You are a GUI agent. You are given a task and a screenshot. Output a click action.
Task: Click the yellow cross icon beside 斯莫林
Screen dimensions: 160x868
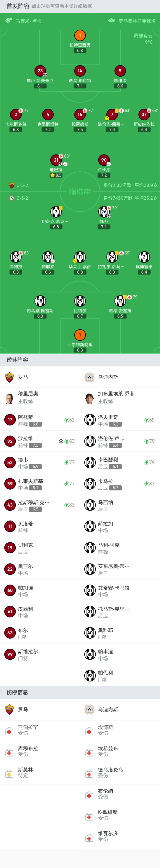pos(9,774)
